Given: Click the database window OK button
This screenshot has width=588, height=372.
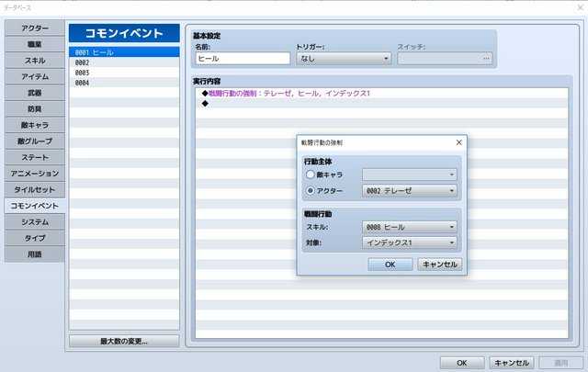Looking at the screenshot, I should (x=462, y=363).
